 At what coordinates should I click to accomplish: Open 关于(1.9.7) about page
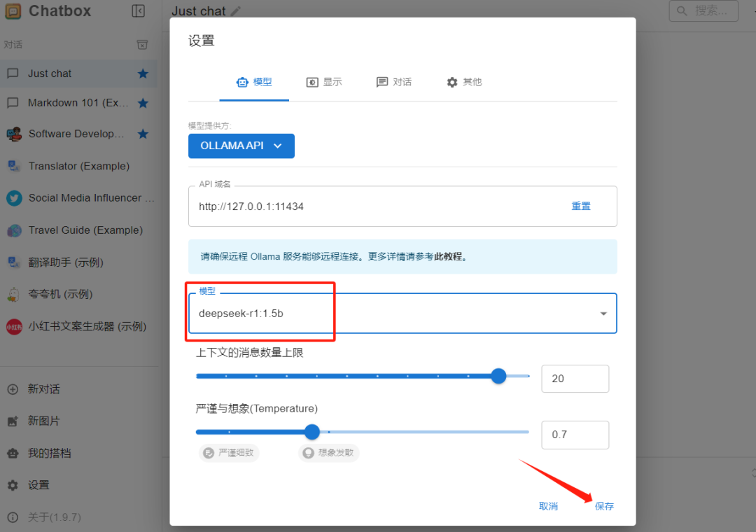78,517
